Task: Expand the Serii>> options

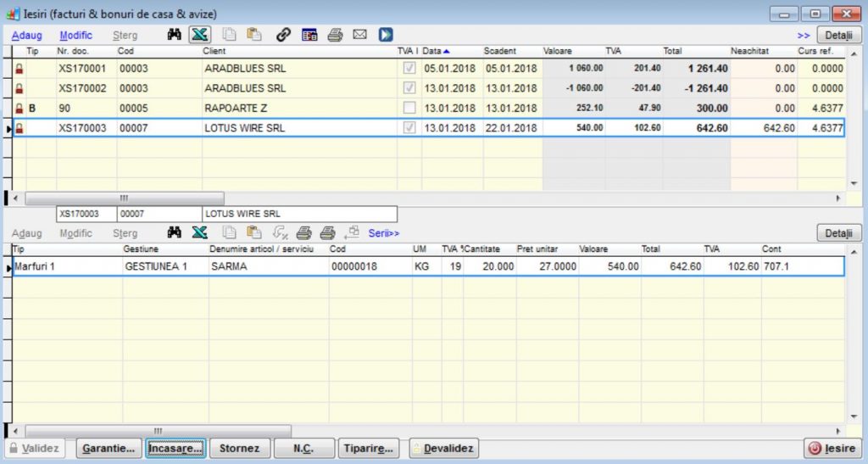Action: coord(384,233)
